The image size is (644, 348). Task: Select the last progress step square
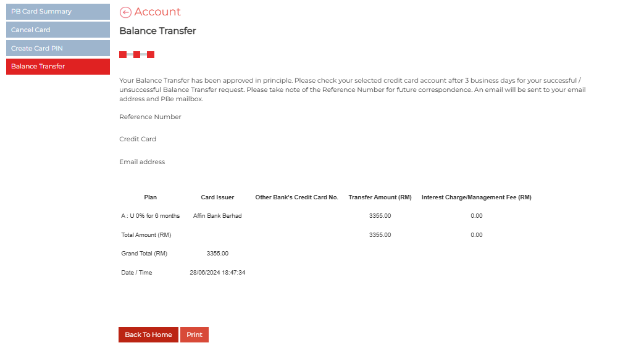point(151,55)
